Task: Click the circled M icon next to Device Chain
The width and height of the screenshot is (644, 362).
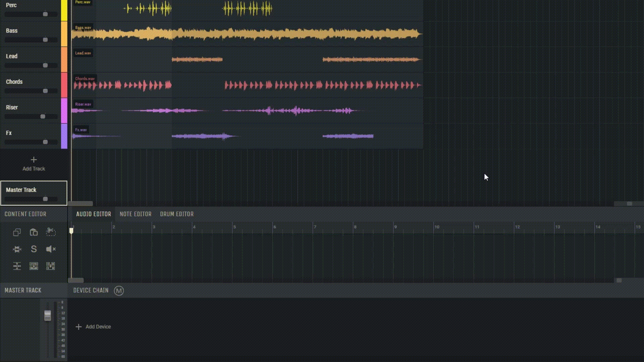Action: click(x=119, y=291)
